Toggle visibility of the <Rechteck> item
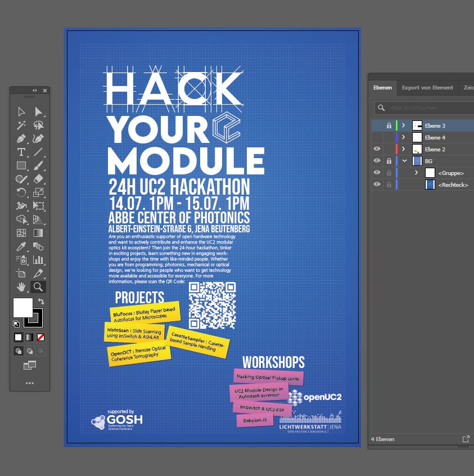The height and width of the screenshot is (476, 474). [377, 185]
